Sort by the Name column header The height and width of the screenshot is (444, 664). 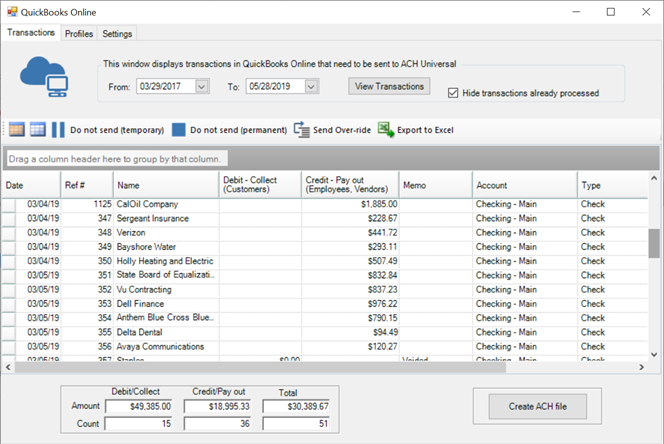pyautogui.click(x=166, y=185)
